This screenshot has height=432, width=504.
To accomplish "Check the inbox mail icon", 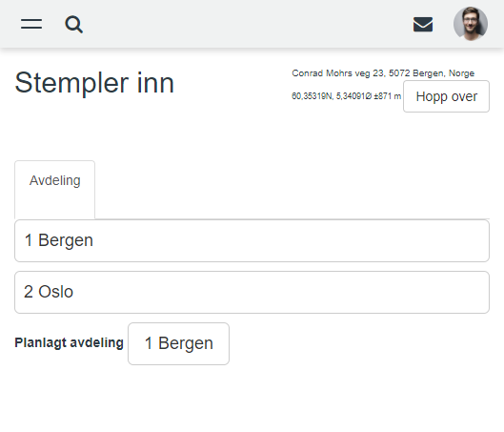I will (x=423, y=25).
